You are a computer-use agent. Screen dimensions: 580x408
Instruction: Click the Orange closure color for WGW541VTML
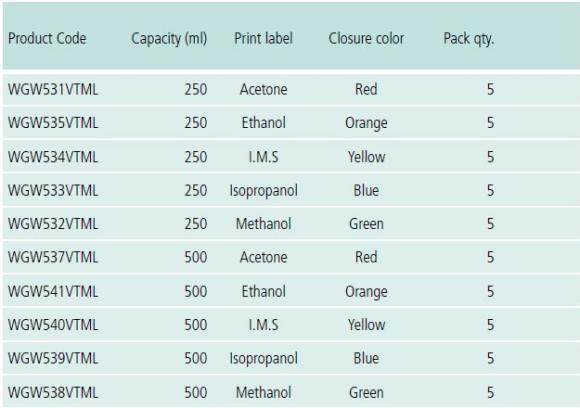(x=366, y=292)
